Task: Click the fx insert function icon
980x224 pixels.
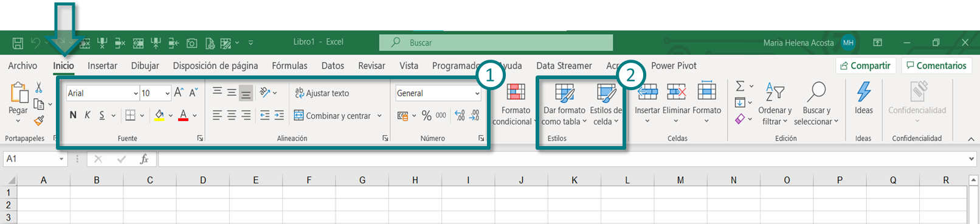Action: coord(144,159)
